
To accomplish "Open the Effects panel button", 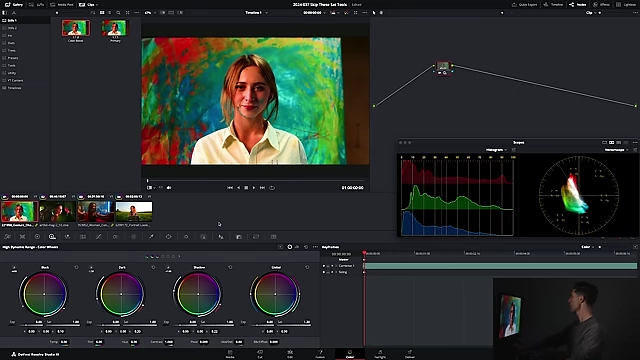I will click(x=601, y=4).
